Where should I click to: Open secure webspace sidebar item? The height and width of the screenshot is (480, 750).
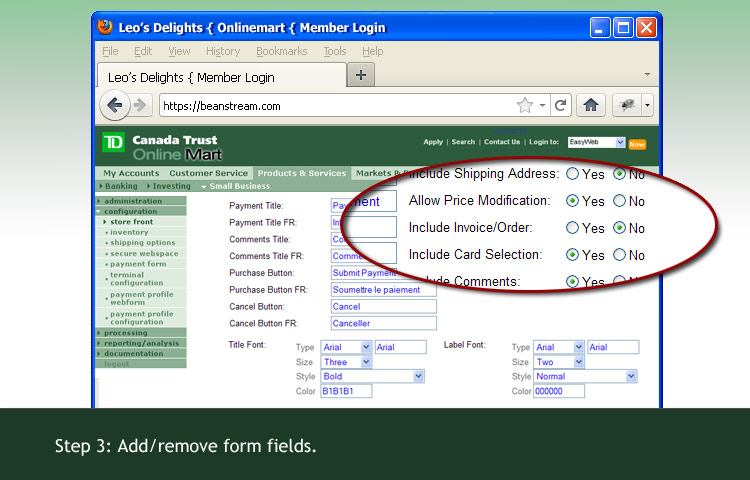pyautogui.click(x=144, y=253)
